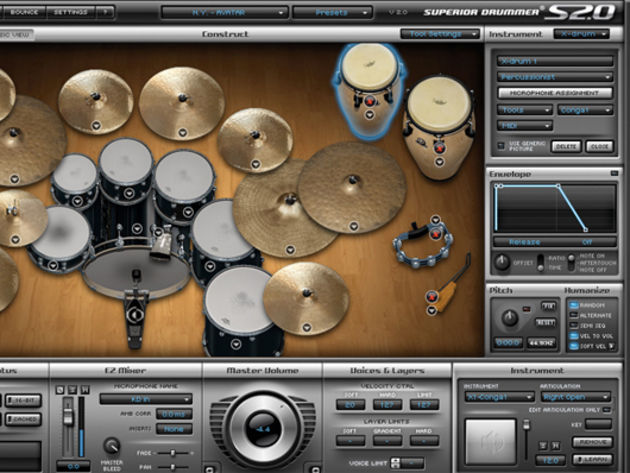Click the Master Volume knob
Image resolution: width=630 pixels, height=473 pixels.
coord(262,429)
